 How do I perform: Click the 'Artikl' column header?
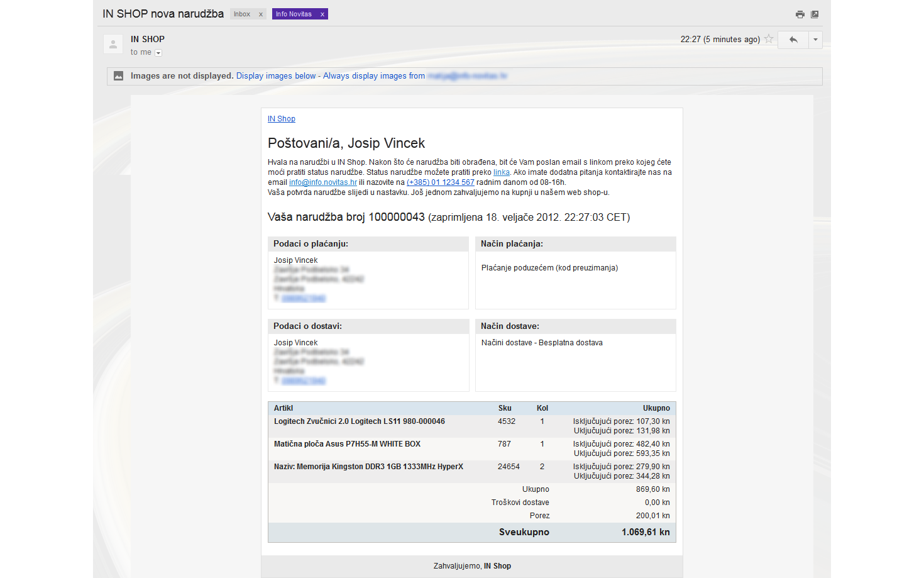tap(283, 408)
